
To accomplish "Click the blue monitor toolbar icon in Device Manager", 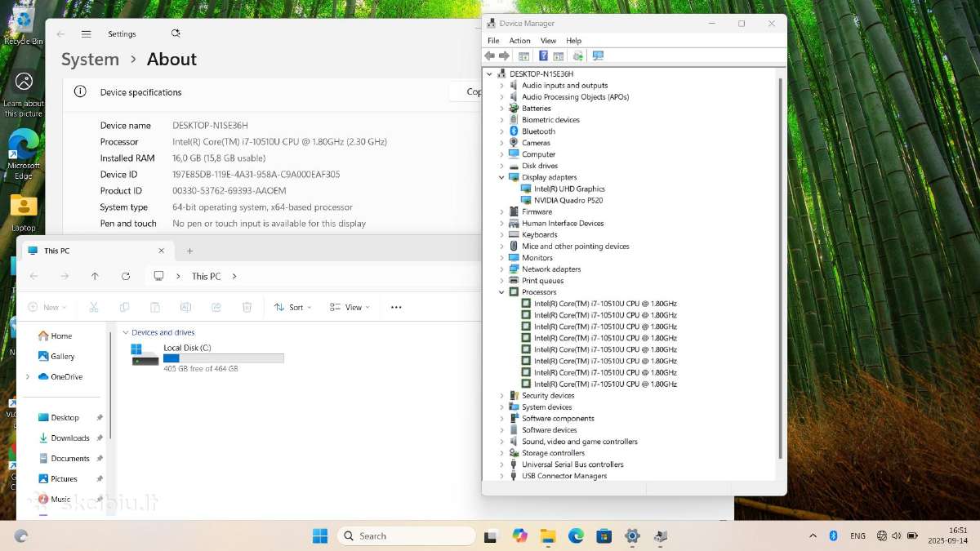I will click(x=598, y=56).
